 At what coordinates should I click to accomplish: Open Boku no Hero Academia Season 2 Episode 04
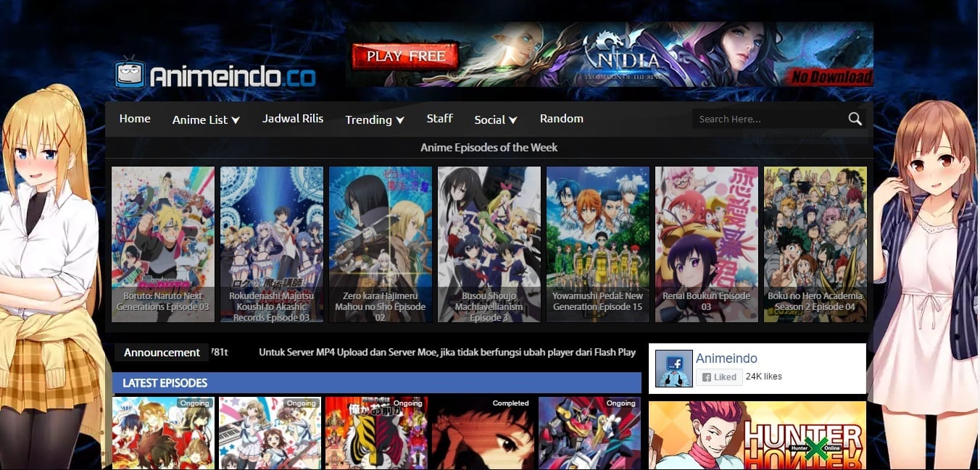[x=815, y=245]
